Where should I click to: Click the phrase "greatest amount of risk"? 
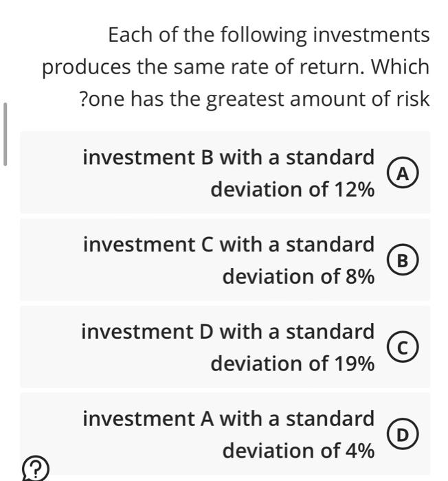coord(318,100)
